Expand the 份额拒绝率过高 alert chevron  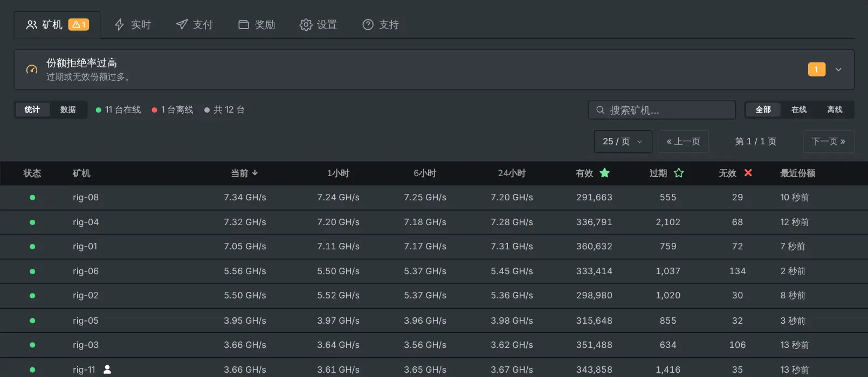[838, 69]
